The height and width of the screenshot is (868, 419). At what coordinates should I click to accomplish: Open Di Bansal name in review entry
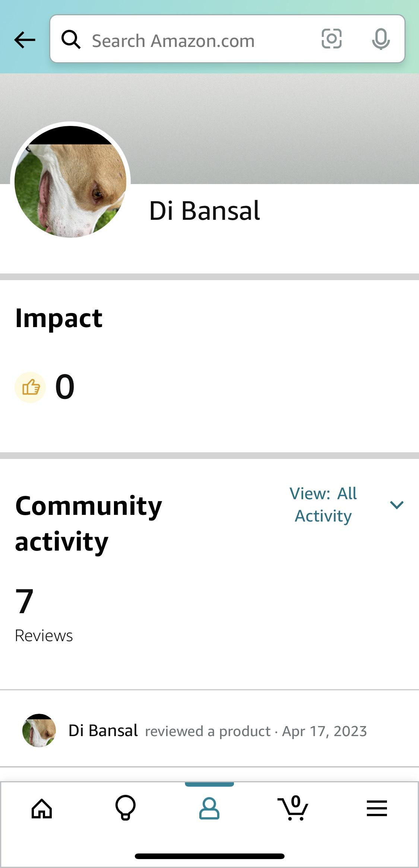(x=103, y=731)
